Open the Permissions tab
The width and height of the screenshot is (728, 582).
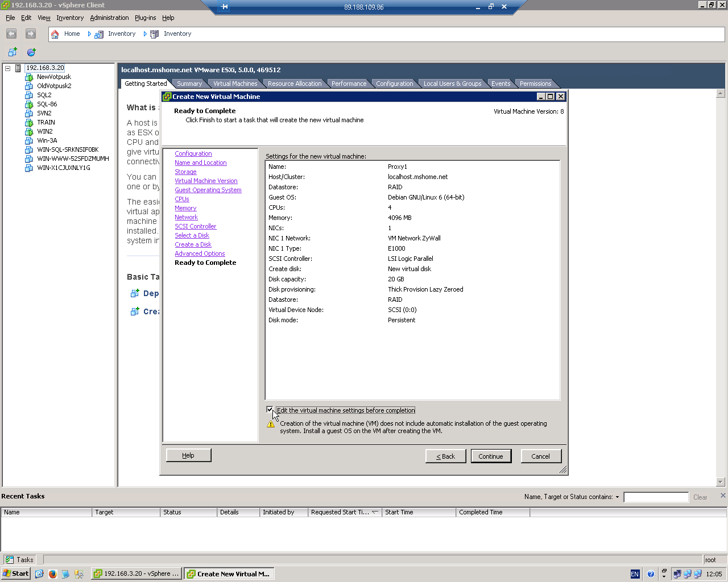click(535, 84)
